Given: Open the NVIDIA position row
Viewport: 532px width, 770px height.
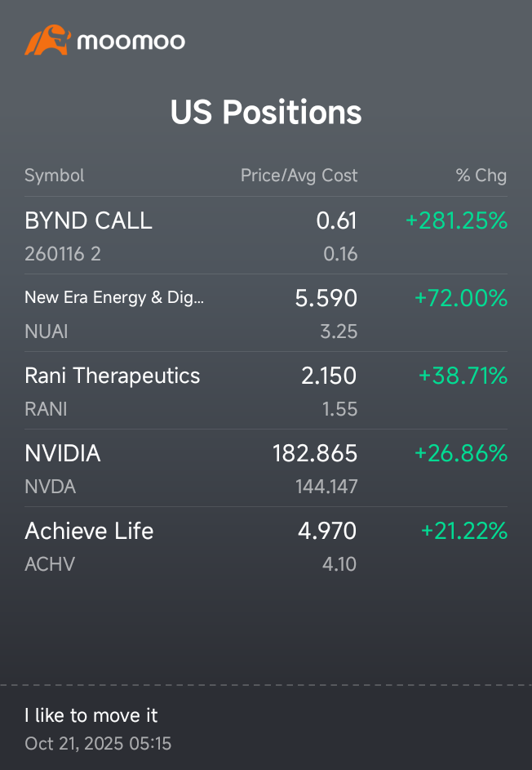Looking at the screenshot, I should [x=266, y=468].
